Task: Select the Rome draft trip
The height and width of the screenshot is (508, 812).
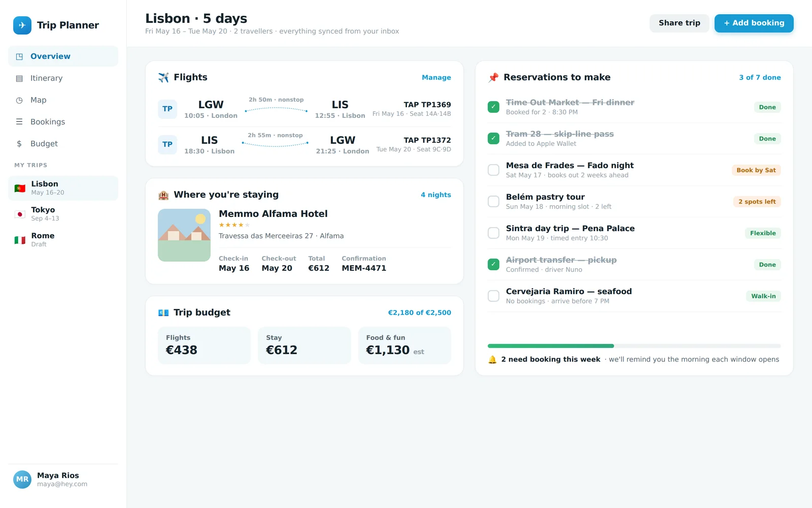Action: click(x=63, y=240)
